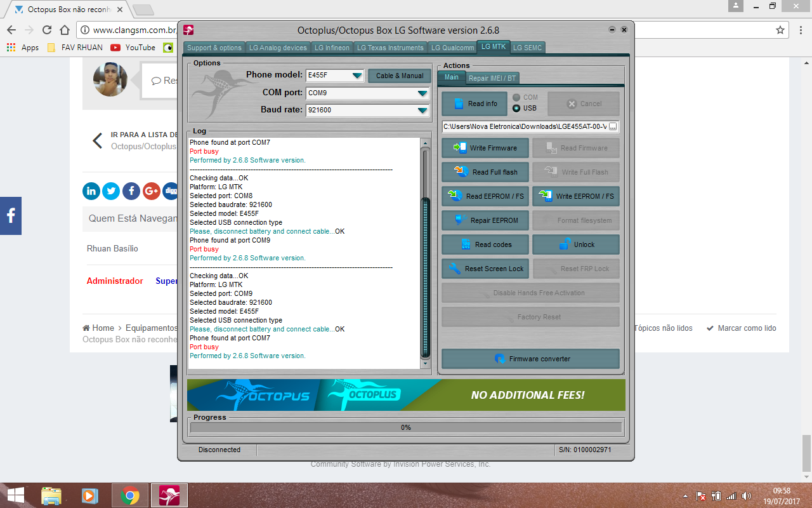Click the Administrador group link
The image size is (812, 508).
(x=115, y=281)
